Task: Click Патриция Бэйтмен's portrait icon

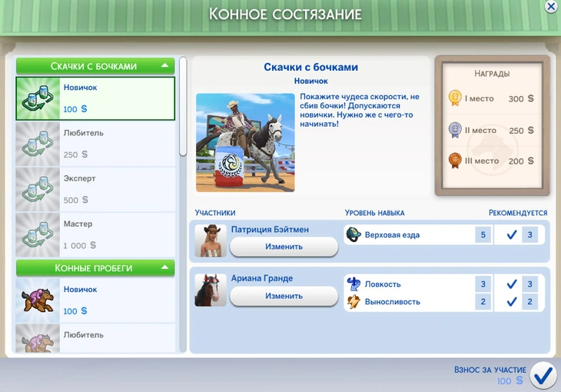Action: (x=211, y=241)
